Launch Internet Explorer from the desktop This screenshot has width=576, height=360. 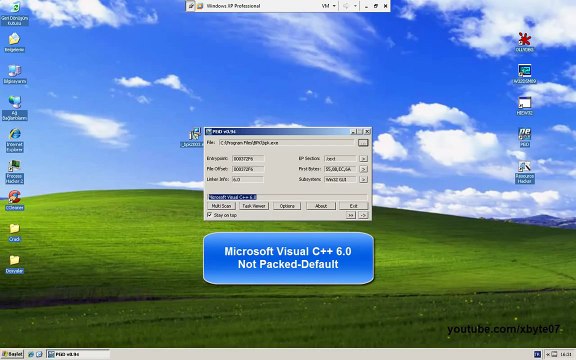tap(15, 140)
